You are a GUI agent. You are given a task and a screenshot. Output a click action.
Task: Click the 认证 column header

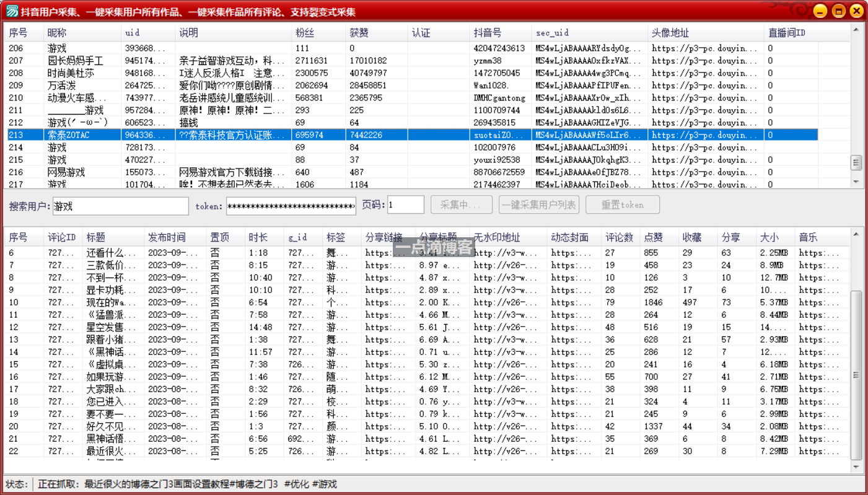(439, 33)
